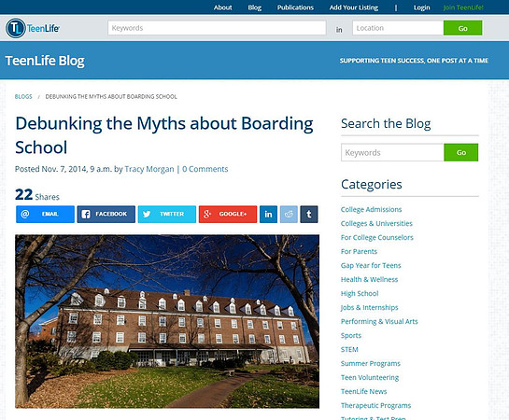Open Therapeutic Programs category

pos(375,405)
